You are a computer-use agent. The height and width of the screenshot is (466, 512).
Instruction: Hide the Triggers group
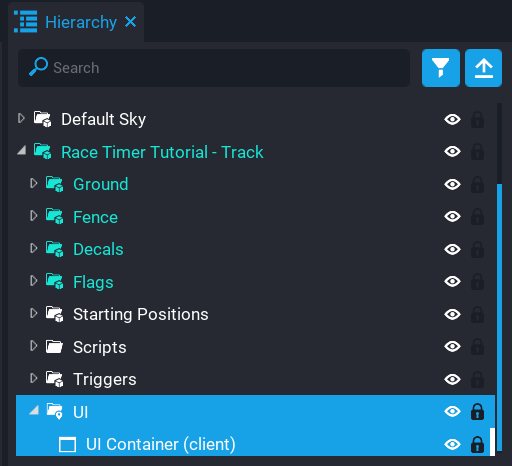coord(452,379)
